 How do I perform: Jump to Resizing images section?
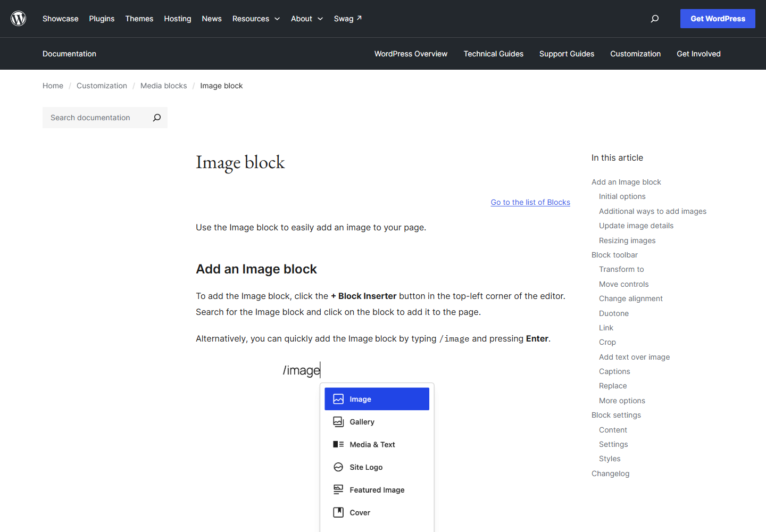[x=627, y=240]
